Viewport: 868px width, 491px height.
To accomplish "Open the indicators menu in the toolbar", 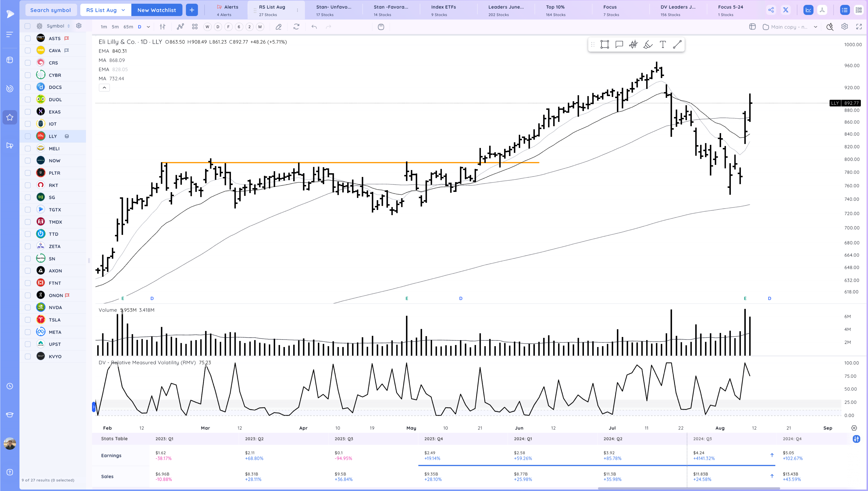I will point(181,27).
